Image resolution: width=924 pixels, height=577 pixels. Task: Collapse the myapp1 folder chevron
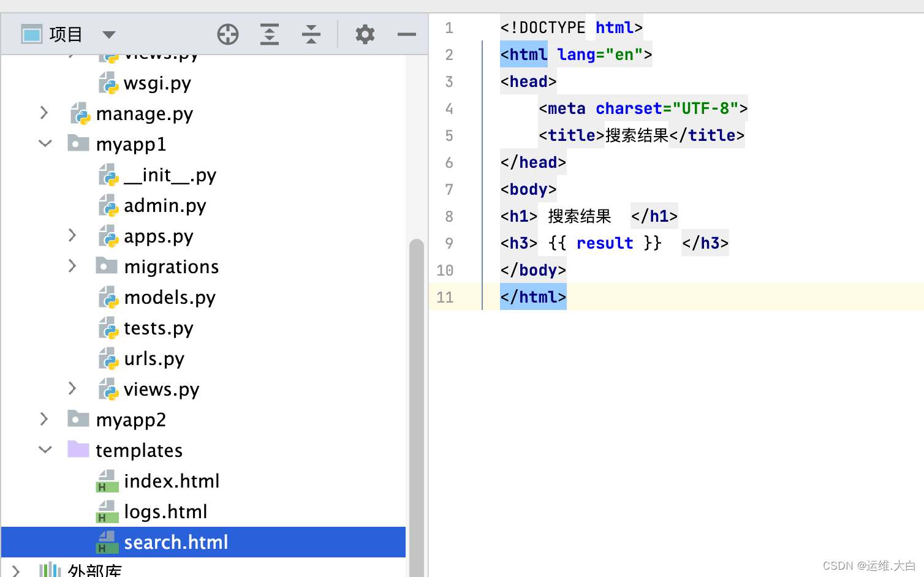[x=45, y=143]
